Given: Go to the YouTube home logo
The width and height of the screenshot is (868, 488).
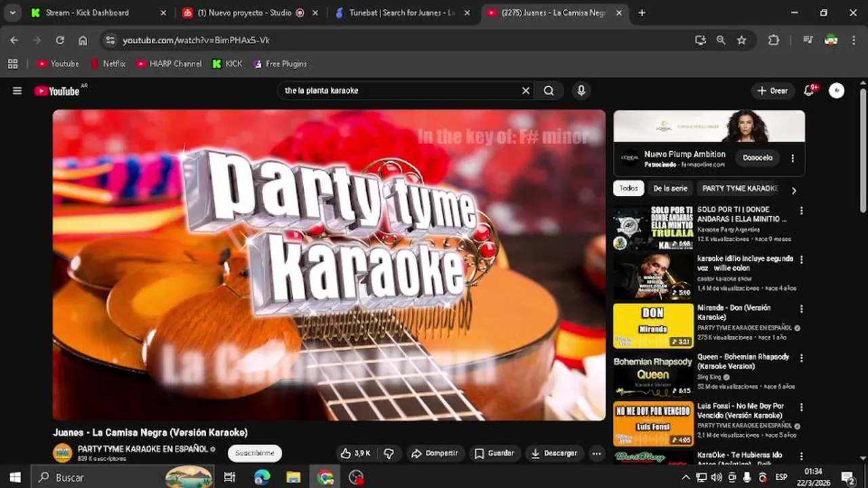Looking at the screenshot, I should click(x=57, y=91).
